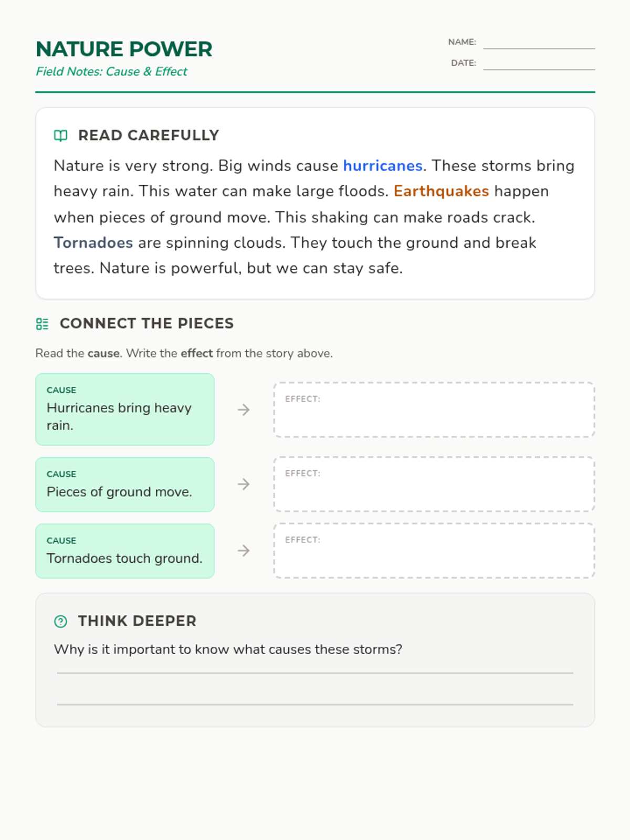Click the effect box for the tornadoes cause
This screenshot has width=630, height=840.
pos(434,551)
